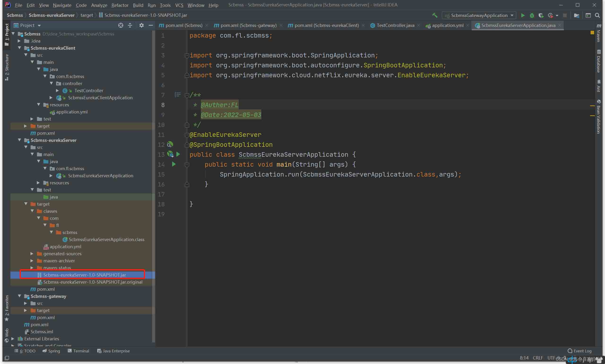Click the yellow inspection indicator atop editor
Viewport: 605px width, 364px height.
(592, 32)
